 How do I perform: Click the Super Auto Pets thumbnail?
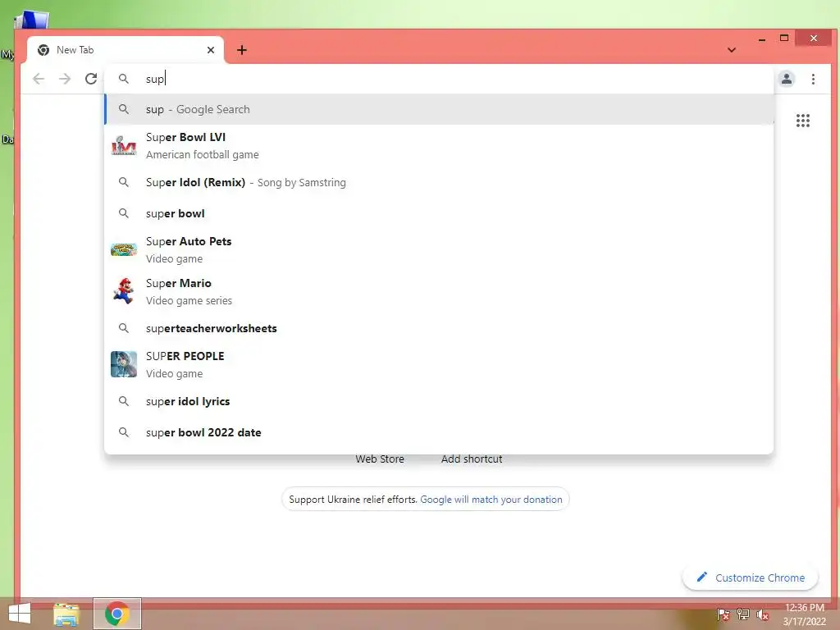tap(124, 249)
